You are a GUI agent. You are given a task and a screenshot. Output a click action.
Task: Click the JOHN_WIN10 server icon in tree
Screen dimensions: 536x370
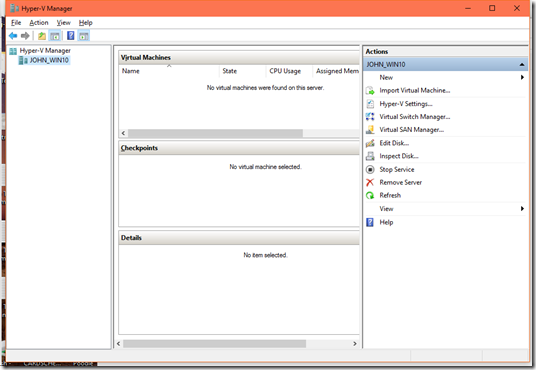23,60
